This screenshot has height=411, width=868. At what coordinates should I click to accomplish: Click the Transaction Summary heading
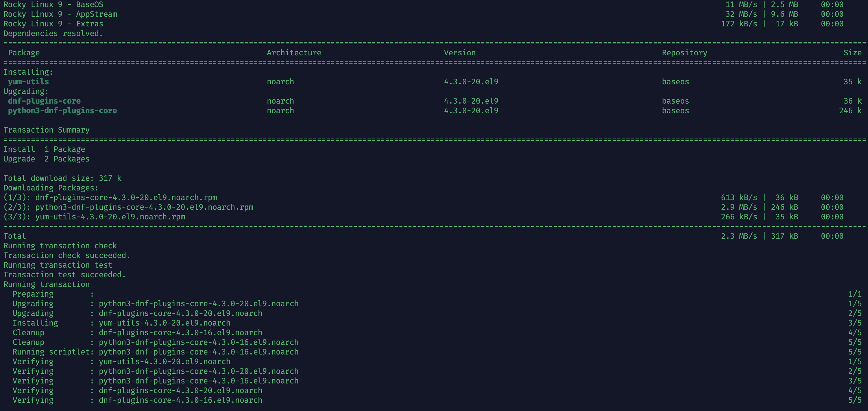[47, 130]
